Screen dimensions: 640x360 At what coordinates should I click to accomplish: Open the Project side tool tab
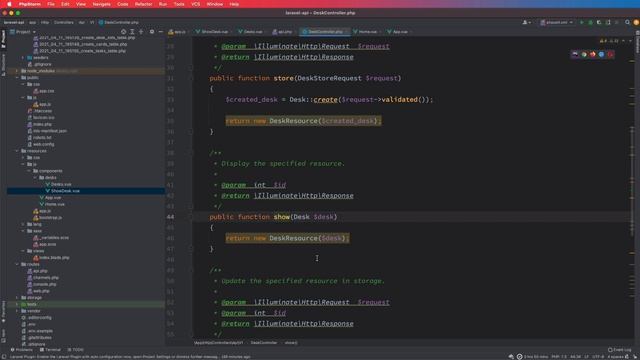3,39
